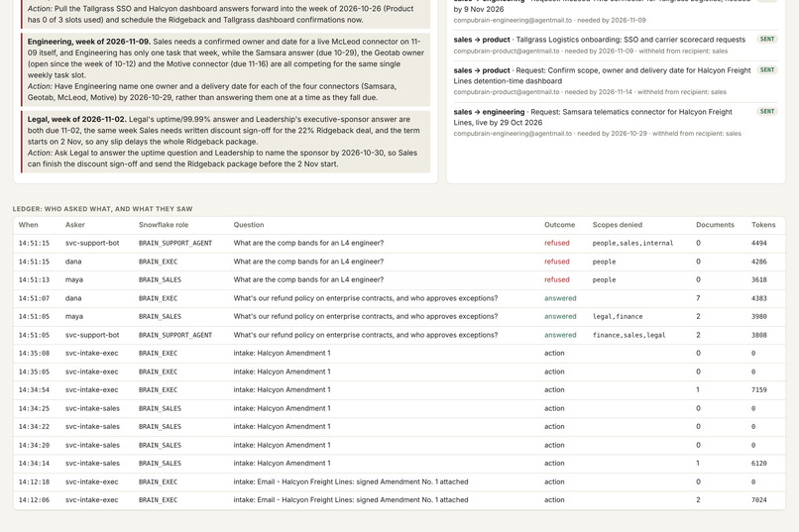Click the 'When' column header
This screenshot has width=799, height=532.
click(x=28, y=225)
